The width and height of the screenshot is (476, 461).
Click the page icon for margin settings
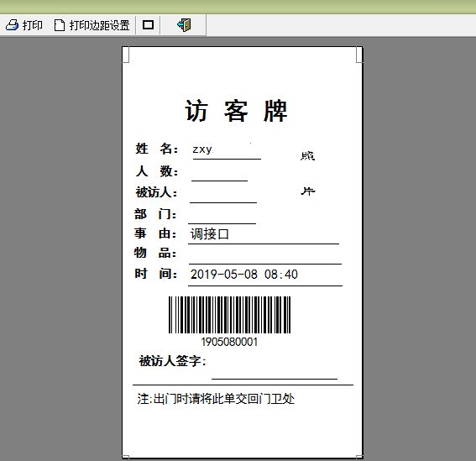click(x=60, y=25)
